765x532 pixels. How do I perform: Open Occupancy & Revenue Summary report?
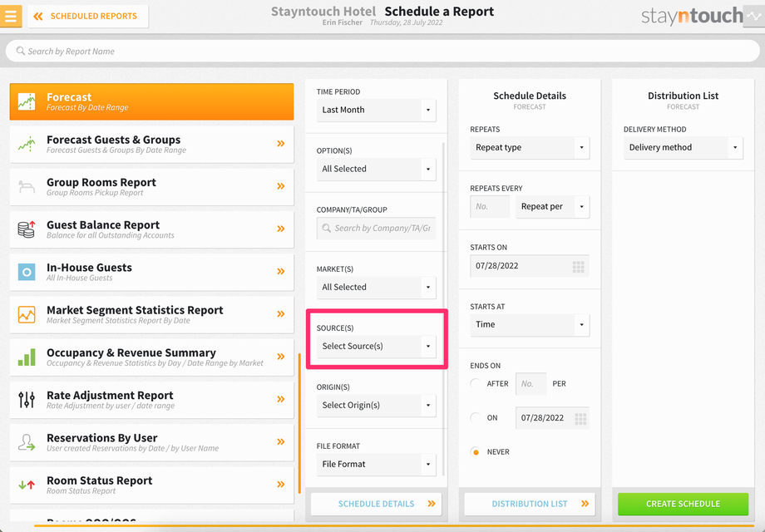(151, 357)
